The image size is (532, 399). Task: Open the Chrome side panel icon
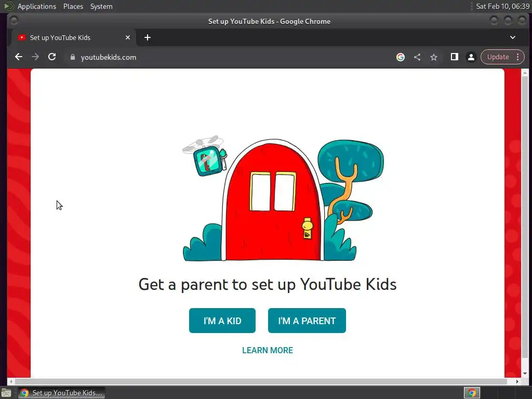point(454,57)
